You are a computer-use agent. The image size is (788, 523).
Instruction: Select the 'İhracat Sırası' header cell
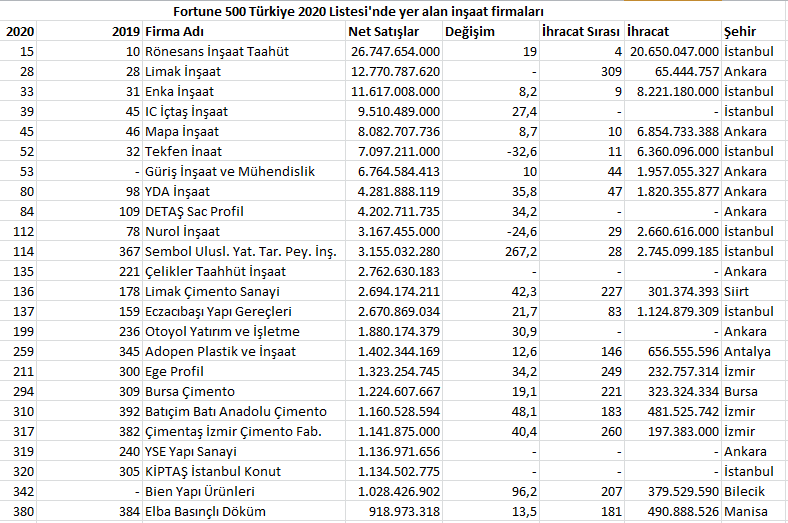click(581, 32)
